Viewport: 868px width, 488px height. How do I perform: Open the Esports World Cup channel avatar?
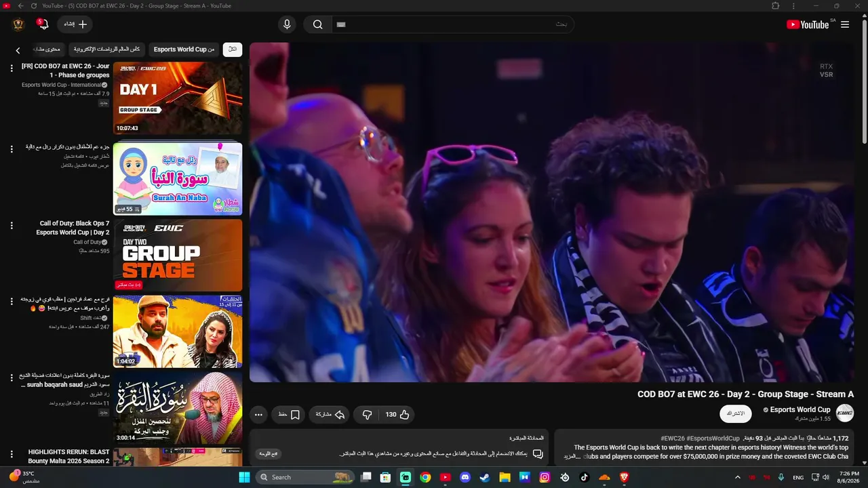[x=845, y=413]
